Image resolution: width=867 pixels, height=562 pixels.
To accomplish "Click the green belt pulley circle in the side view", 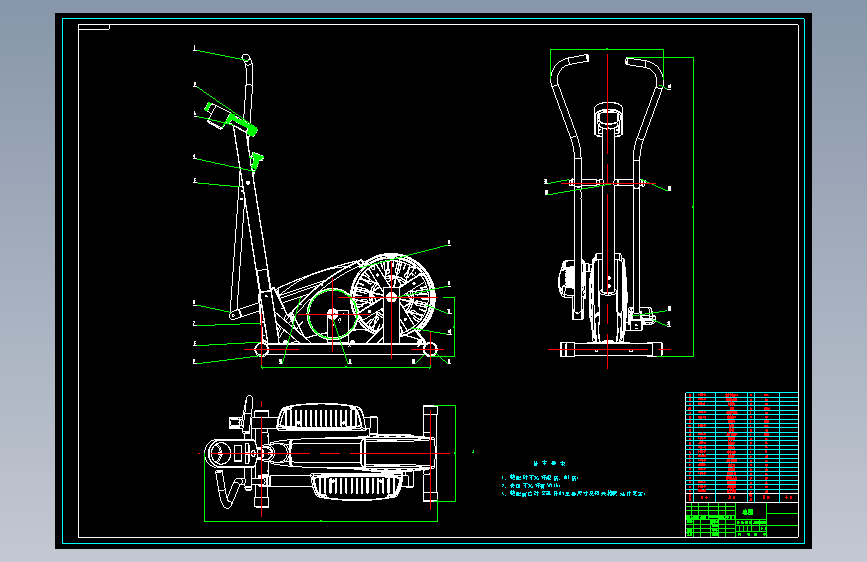I will coord(332,314).
